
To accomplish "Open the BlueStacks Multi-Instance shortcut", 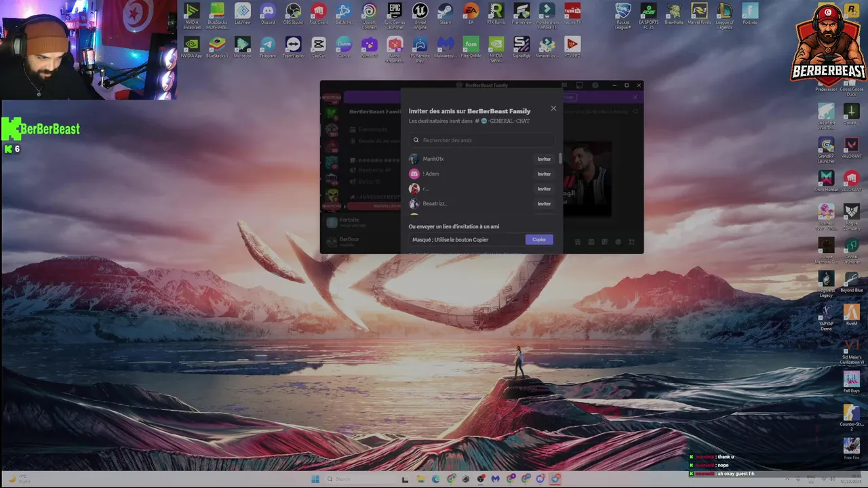I will [217, 16].
